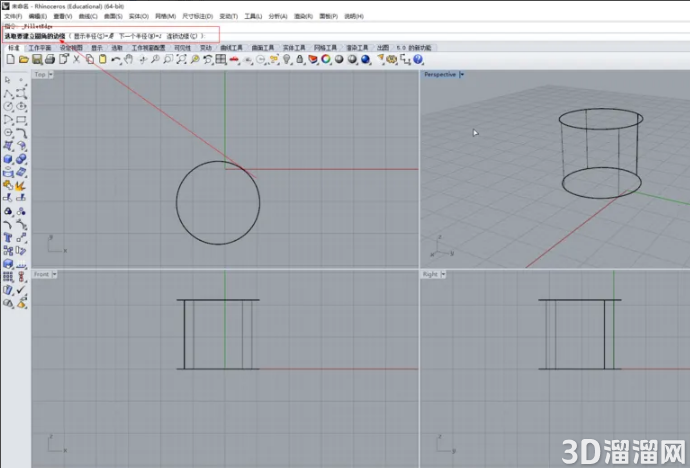This screenshot has height=468, width=690.
Task: Open the 文件(F) menu
Action: [13, 16]
